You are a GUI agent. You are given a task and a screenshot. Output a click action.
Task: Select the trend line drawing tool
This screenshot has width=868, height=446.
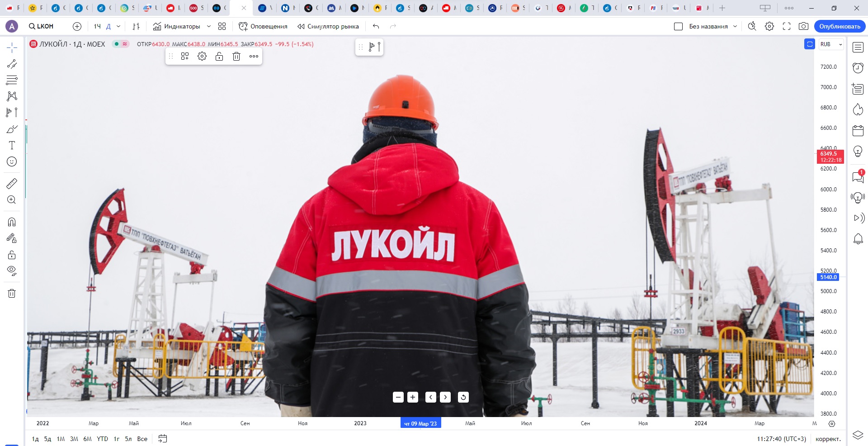click(12, 64)
